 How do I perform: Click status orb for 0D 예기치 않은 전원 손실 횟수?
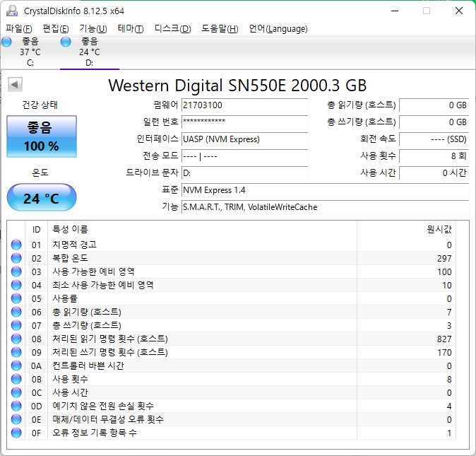pyautogui.click(x=16, y=406)
